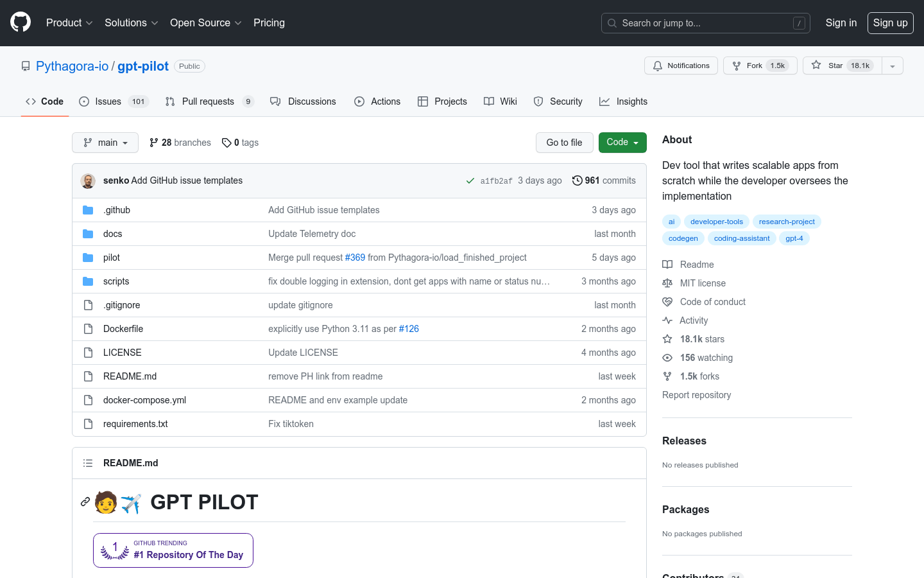
Task: Click the developer-tools topic tag
Action: [x=716, y=222]
